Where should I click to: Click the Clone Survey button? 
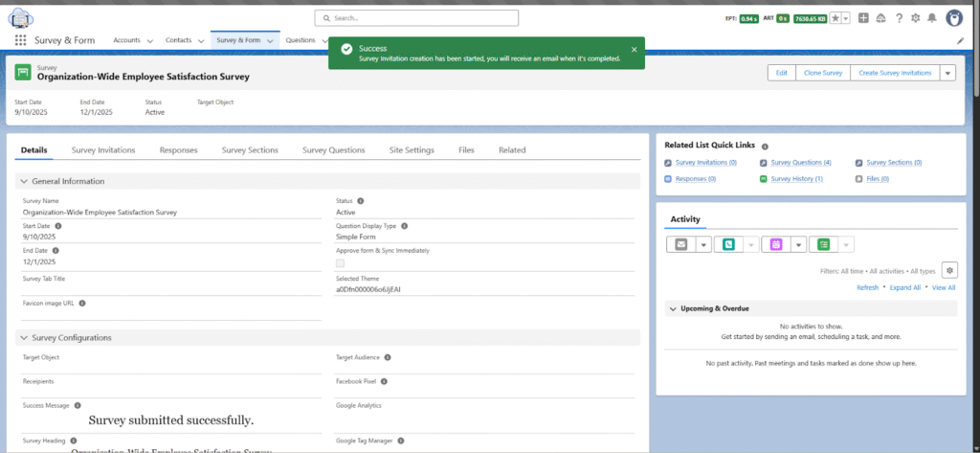pos(823,73)
